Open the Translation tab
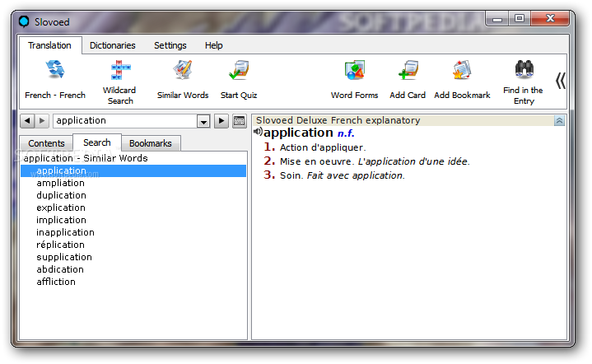The width and height of the screenshot is (592, 364). 50,45
